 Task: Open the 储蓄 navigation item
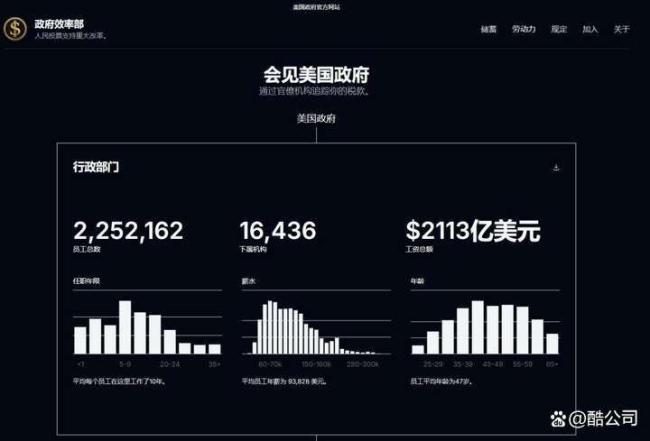488,29
